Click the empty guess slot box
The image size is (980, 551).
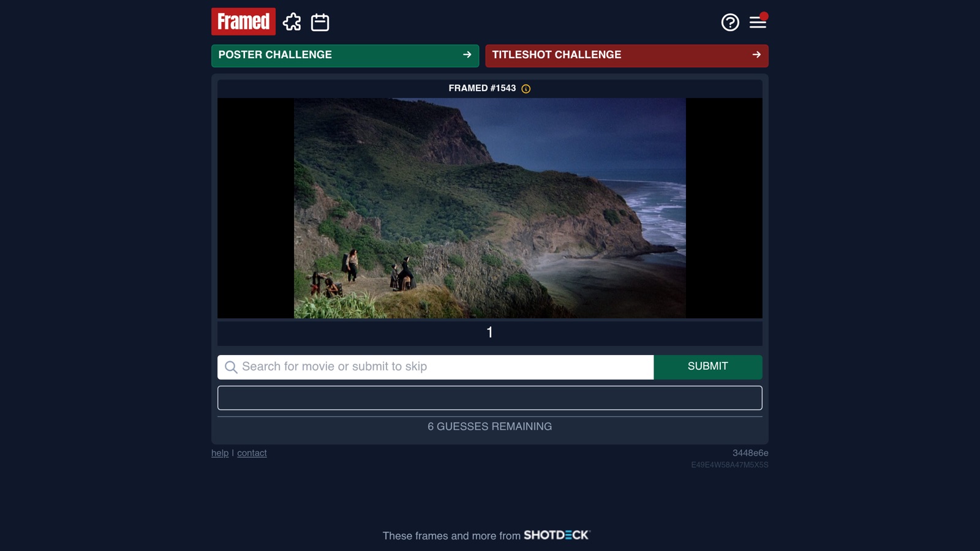click(490, 398)
